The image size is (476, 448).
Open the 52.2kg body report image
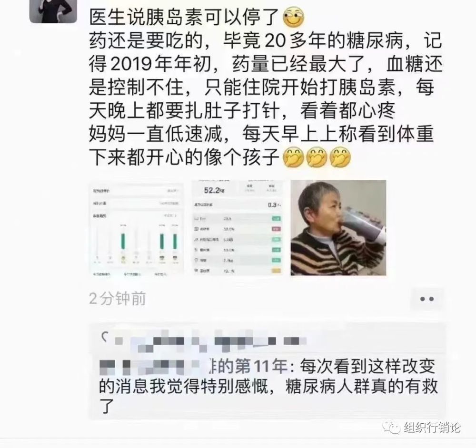[x=238, y=228]
